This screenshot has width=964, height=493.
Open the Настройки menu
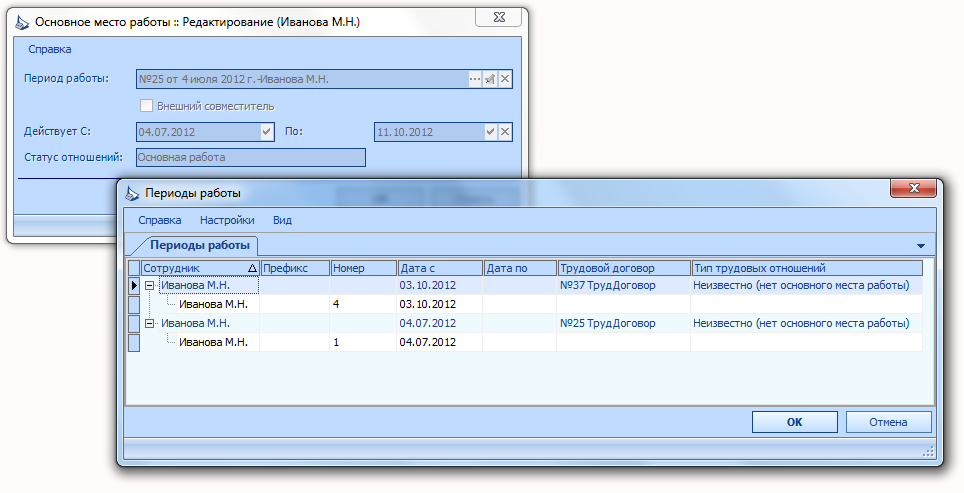pos(227,220)
